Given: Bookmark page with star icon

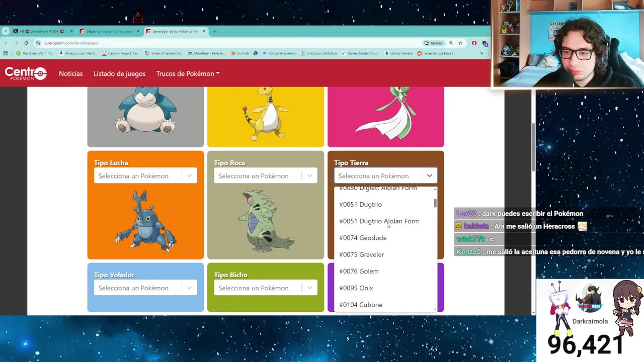Looking at the screenshot, I should pyautogui.click(x=460, y=43).
